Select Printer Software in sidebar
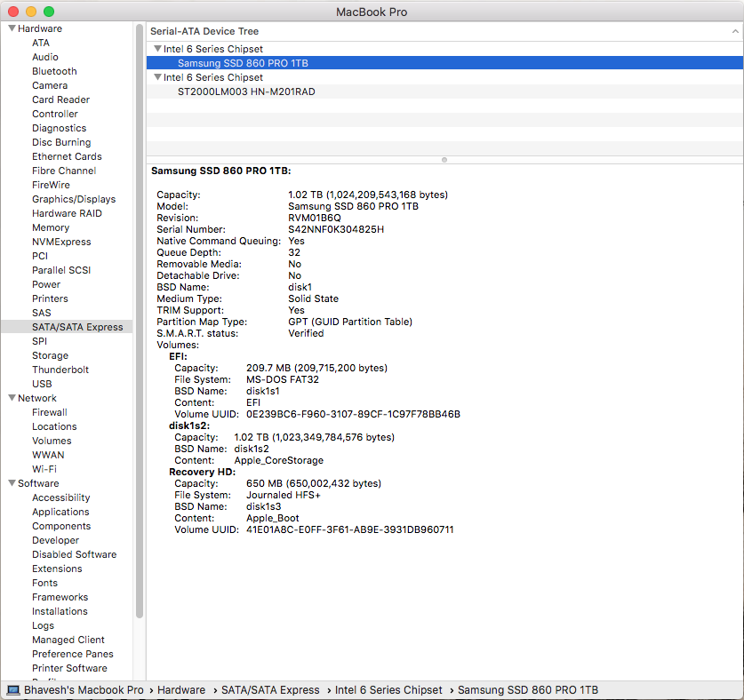 [x=69, y=669]
